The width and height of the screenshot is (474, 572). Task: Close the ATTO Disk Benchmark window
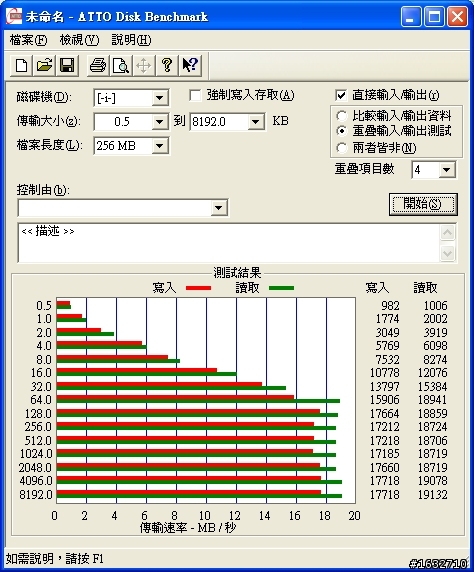[x=458, y=16]
